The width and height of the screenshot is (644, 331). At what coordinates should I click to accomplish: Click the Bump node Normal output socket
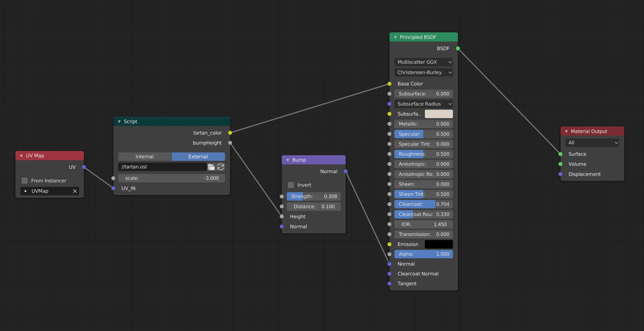[345, 171]
